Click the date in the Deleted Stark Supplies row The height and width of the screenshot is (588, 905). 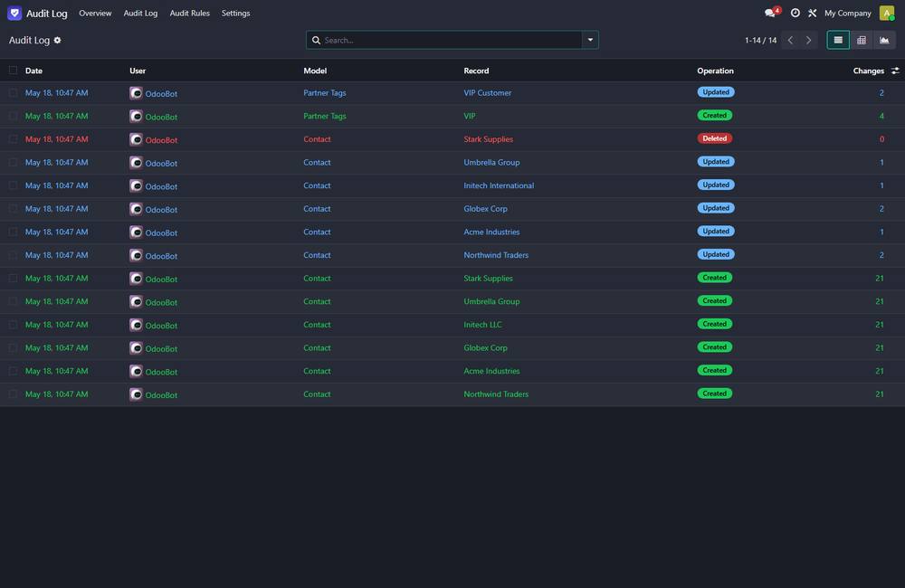56,139
